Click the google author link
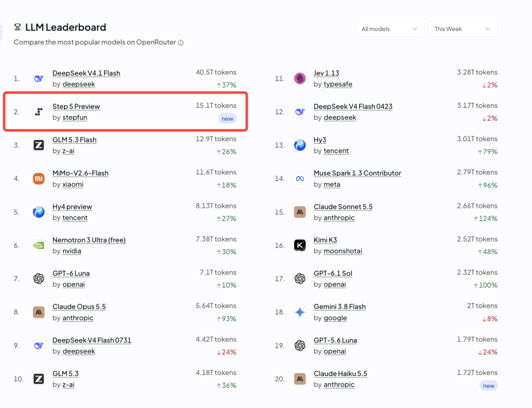The height and width of the screenshot is (408, 532). [x=335, y=318]
